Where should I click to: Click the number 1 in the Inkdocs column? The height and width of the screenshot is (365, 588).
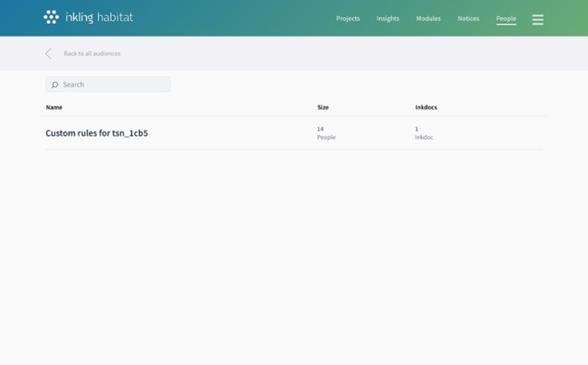click(x=417, y=129)
